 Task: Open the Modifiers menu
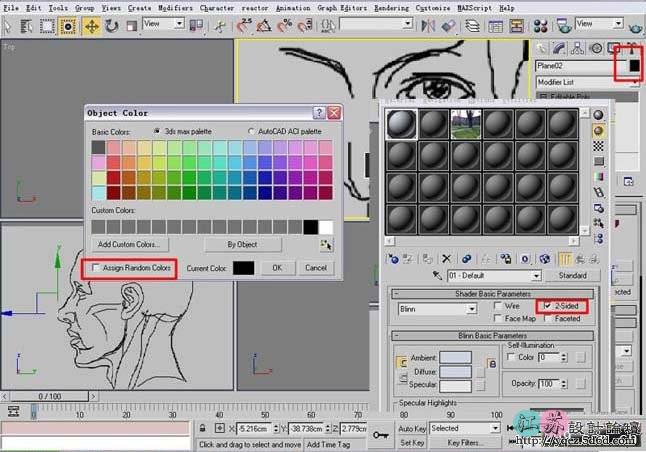(175, 8)
